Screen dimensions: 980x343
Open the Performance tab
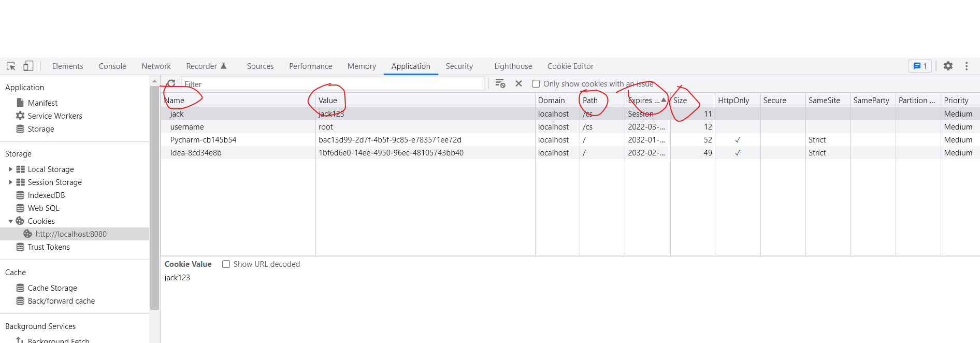click(x=311, y=66)
